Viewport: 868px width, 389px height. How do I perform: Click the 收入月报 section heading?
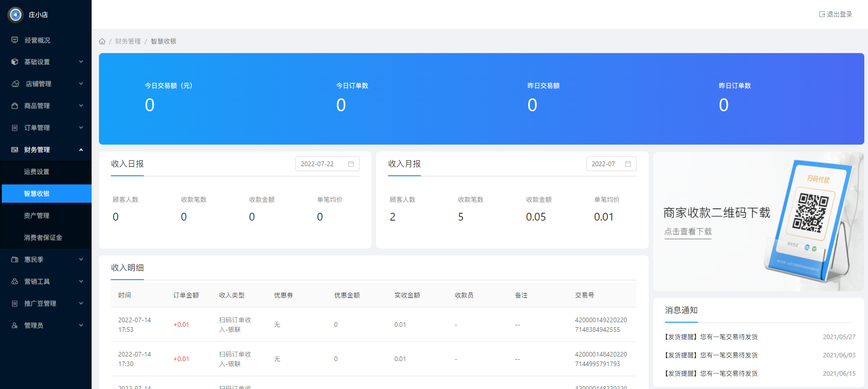[x=404, y=164]
